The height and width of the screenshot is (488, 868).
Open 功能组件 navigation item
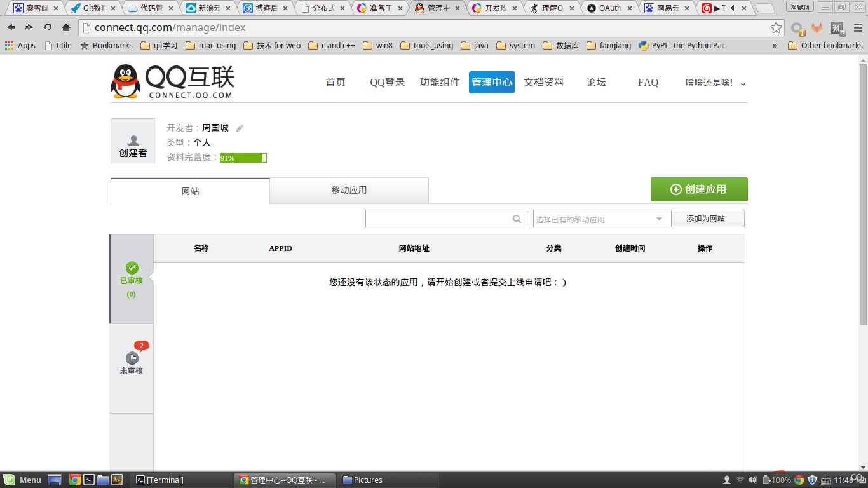click(440, 82)
